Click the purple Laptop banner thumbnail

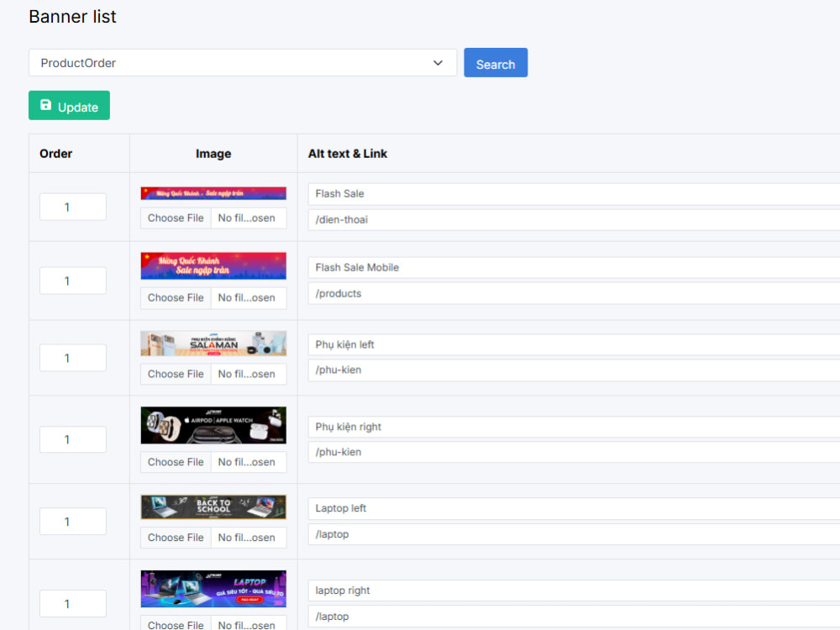point(213,589)
